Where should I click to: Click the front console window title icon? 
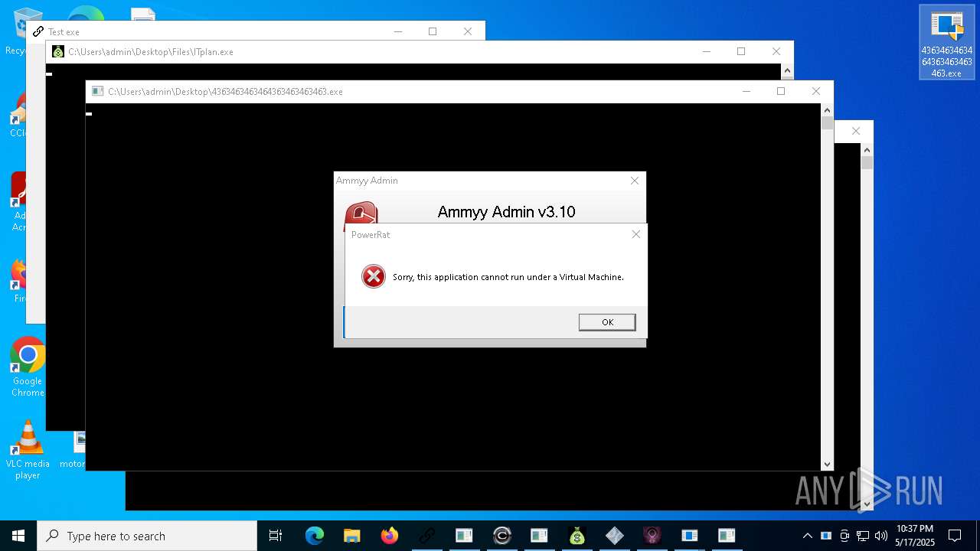pyautogui.click(x=97, y=91)
